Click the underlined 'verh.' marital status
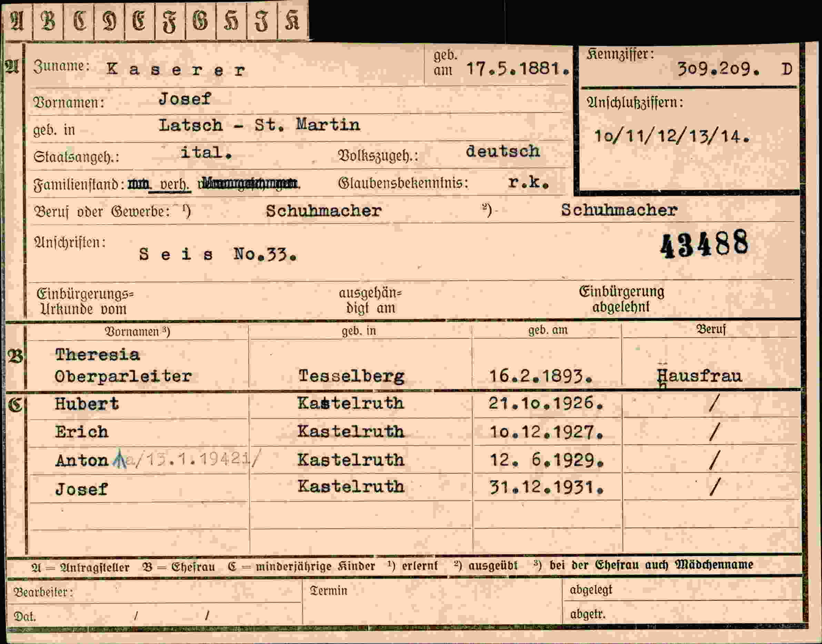This screenshot has width=822, height=644. pos(174,184)
